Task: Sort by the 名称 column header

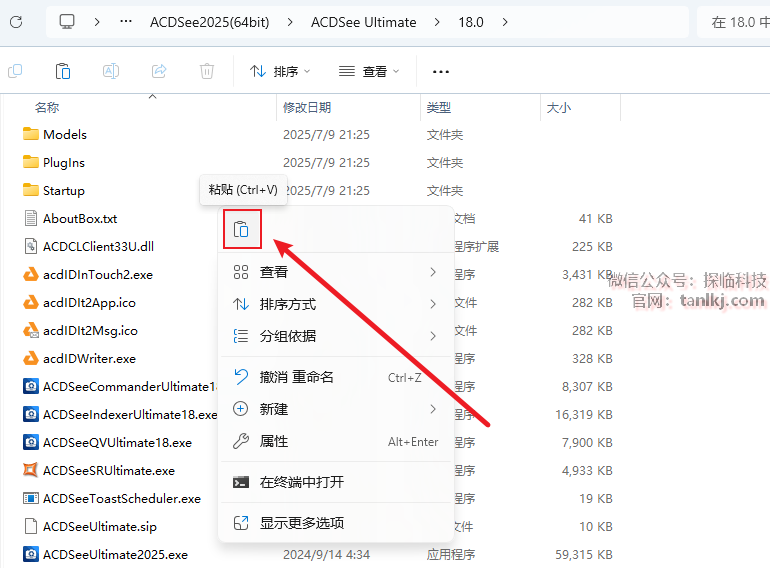Action: (x=47, y=108)
